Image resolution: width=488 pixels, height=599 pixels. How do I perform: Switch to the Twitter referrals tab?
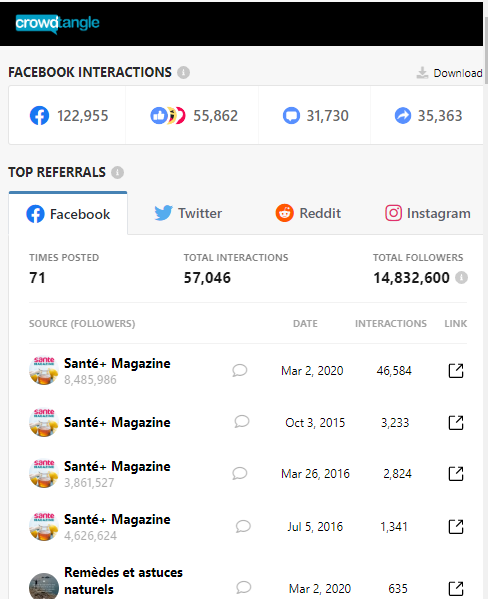pos(188,213)
